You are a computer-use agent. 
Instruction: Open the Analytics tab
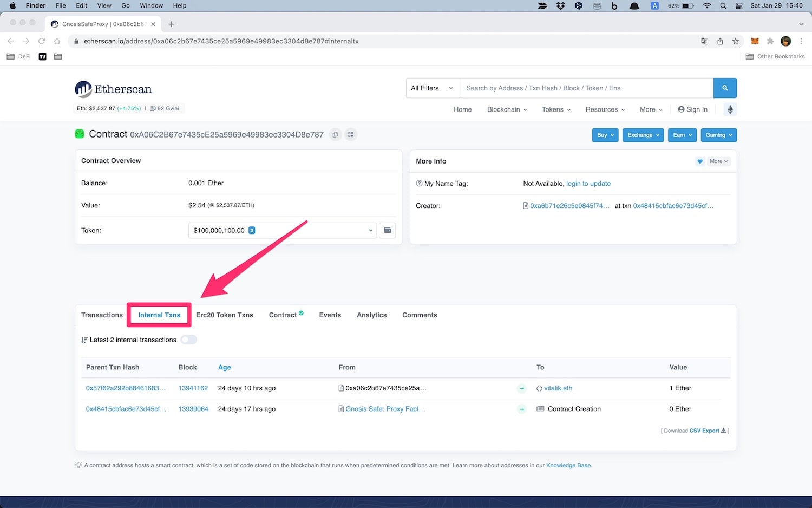[x=372, y=315]
